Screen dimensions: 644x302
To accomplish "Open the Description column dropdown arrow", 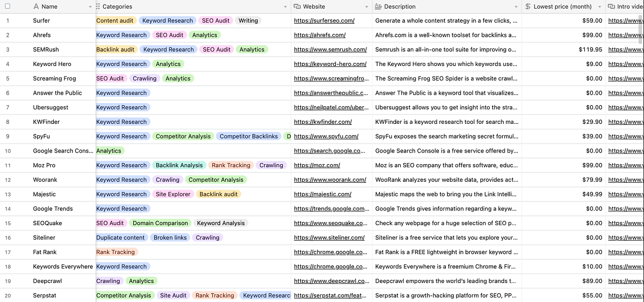I will [x=516, y=7].
